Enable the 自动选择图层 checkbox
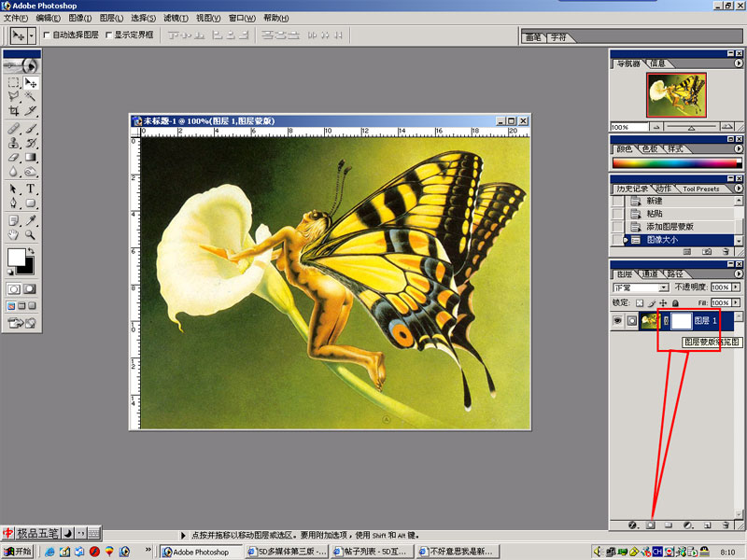Image resolution: width=747 pixels, height=560 pixels. coord(47,35)
